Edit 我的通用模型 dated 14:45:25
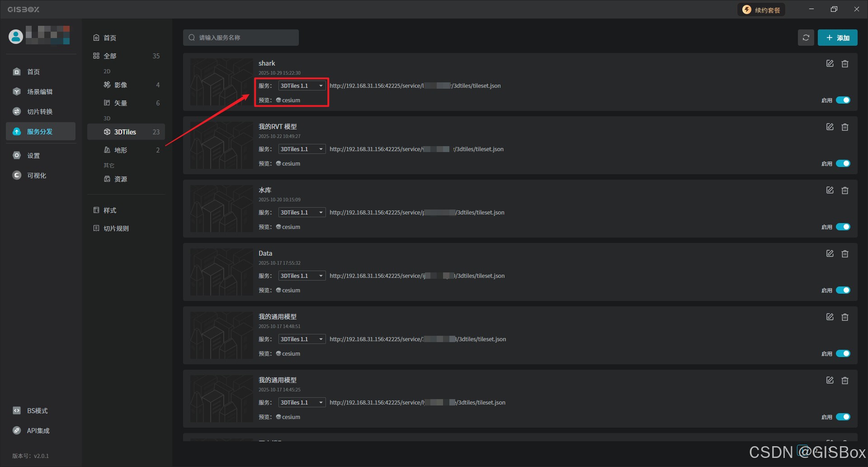This screenshot has width=868, height=467. 830,380
